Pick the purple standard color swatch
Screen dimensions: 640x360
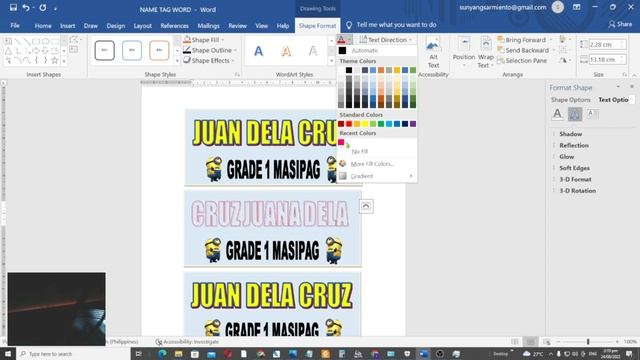point(413,124)
